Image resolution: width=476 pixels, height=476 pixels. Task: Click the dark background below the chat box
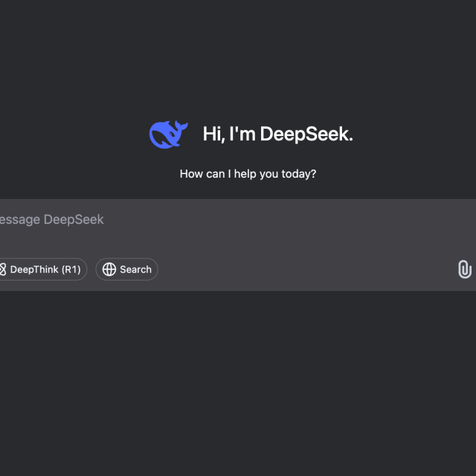[x=238, y=379]
